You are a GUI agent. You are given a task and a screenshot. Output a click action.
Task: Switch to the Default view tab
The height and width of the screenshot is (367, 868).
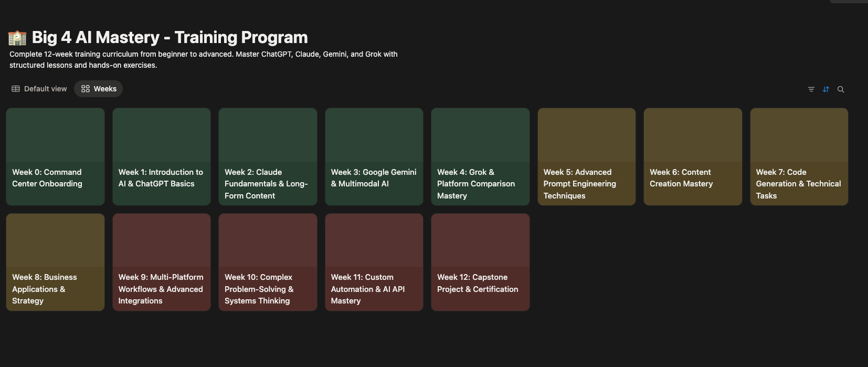pos(39,89)
